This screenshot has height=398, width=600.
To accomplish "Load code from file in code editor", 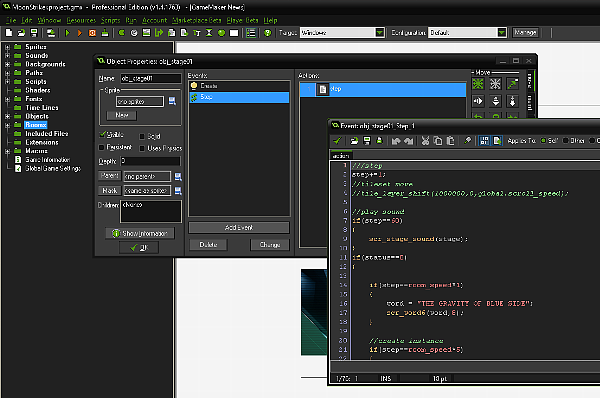I will 354,141.
